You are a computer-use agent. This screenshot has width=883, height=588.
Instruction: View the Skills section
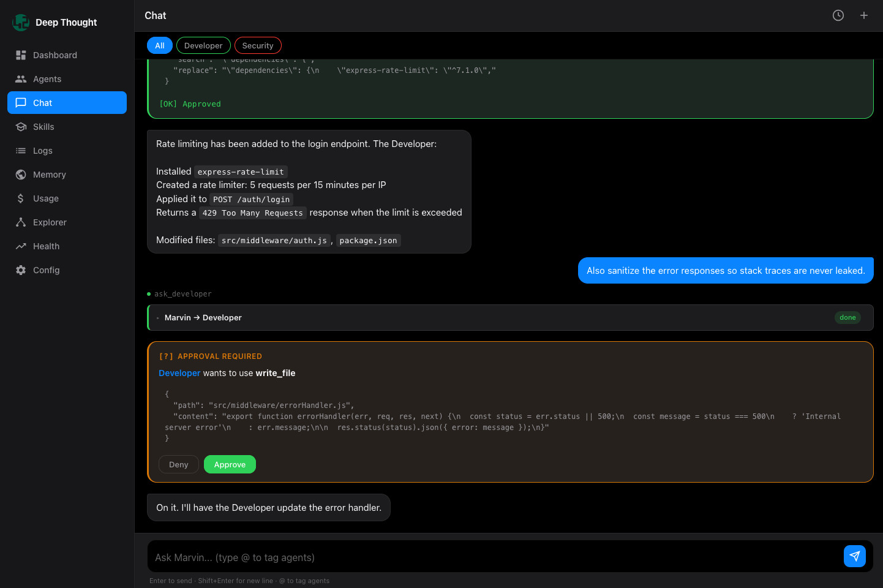43,127
